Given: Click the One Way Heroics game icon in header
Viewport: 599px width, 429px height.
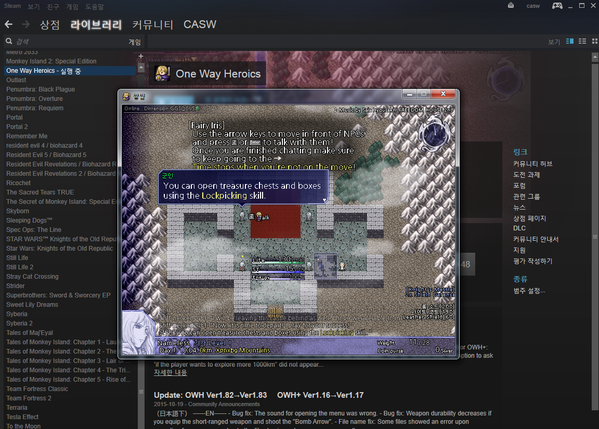Looking at the screenshot, I should click(x=162, y=73).
